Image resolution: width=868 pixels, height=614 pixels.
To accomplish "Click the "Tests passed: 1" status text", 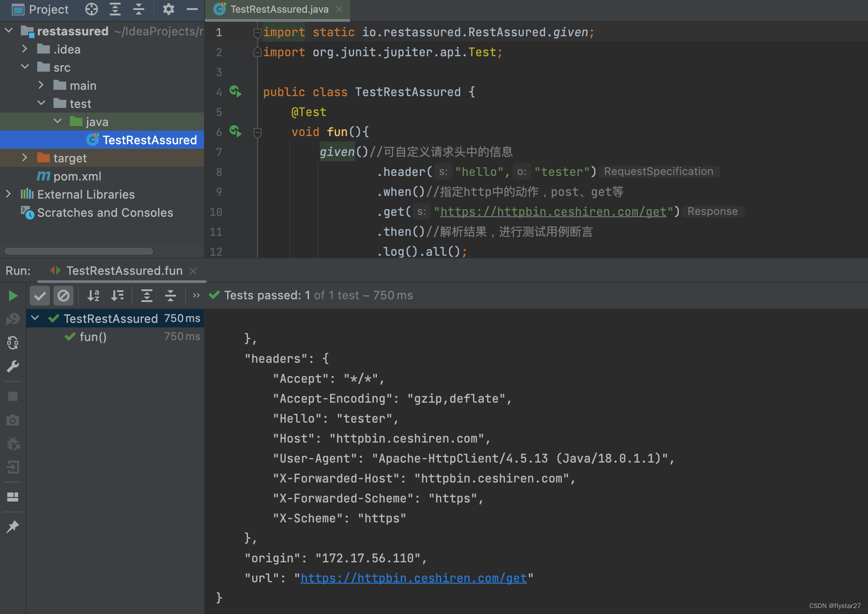I will pos(267,295).
